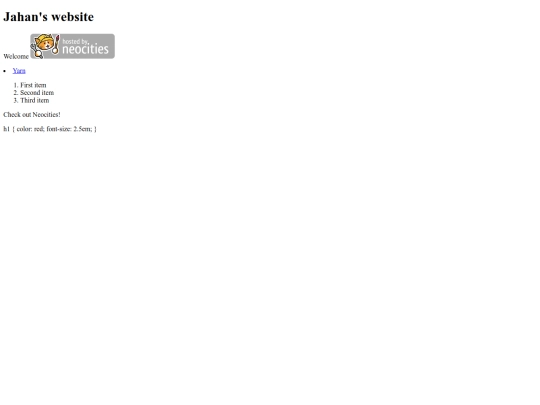Click the 'h1' selector text at the bottom

(x=7, y=129)
